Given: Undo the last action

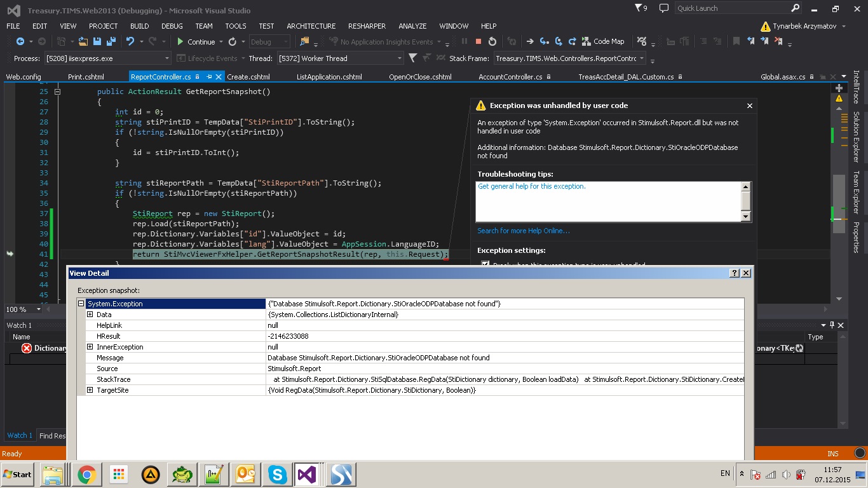Looking at the screenshot, I should (x=130, y=41).
